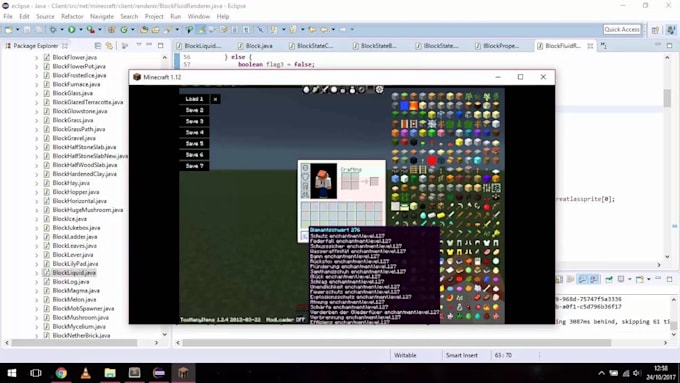This screenshot has width=680, height=383.
Task: Expand the BlockLiquid.java tree node
Action: pos(36,273)
